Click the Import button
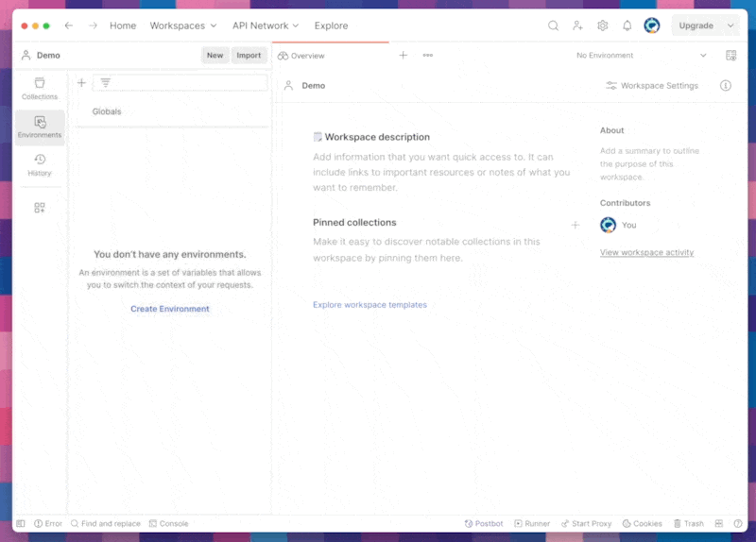The width and height of the screenshot is (756, 542). click(x=249, y=56)
